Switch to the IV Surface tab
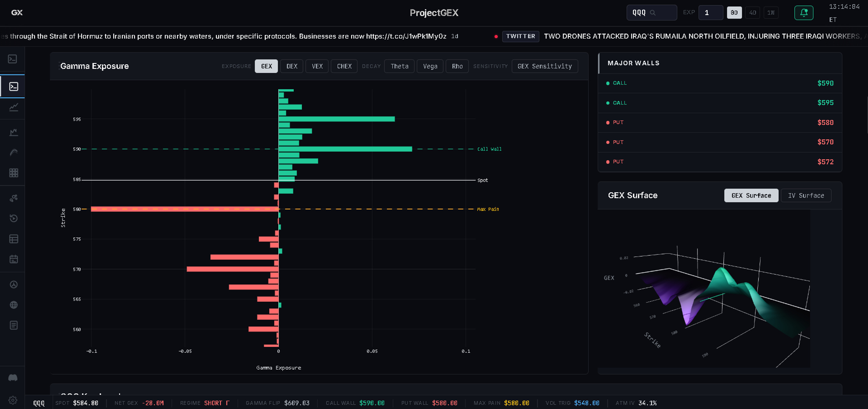This screenshot has width=868, height=409. (x=806, y=196)
